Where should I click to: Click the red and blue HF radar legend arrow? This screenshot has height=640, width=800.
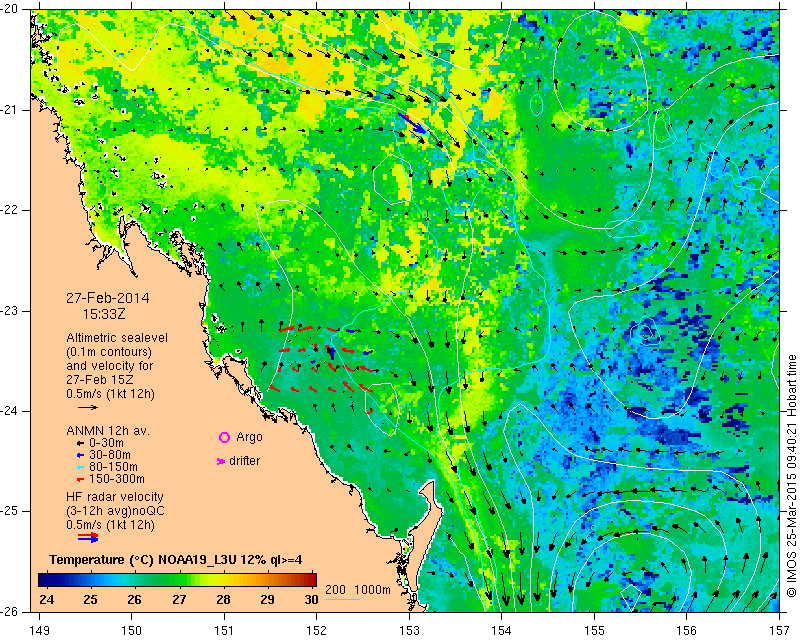[88, 537]
